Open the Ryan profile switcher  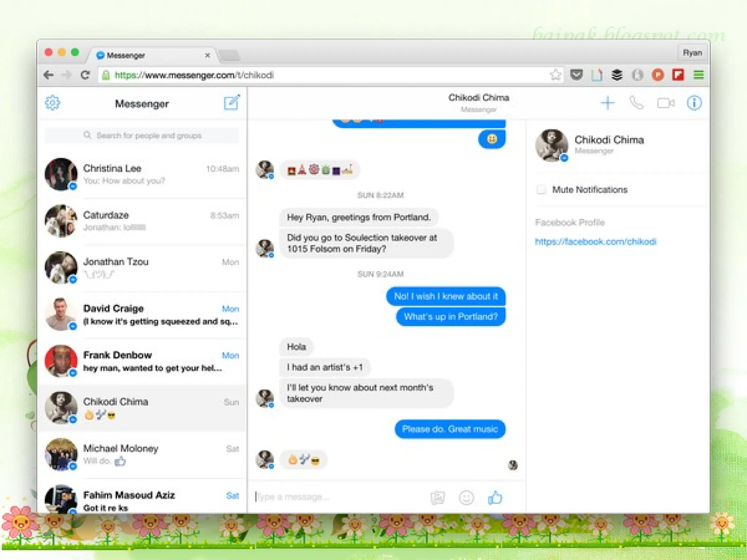click(x=692, y=53)
